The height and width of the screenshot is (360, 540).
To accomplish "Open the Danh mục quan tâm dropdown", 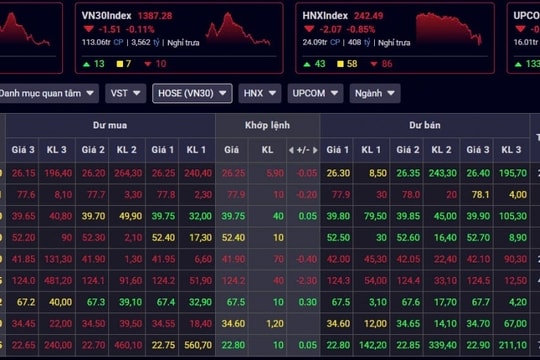I will (48, 93).
